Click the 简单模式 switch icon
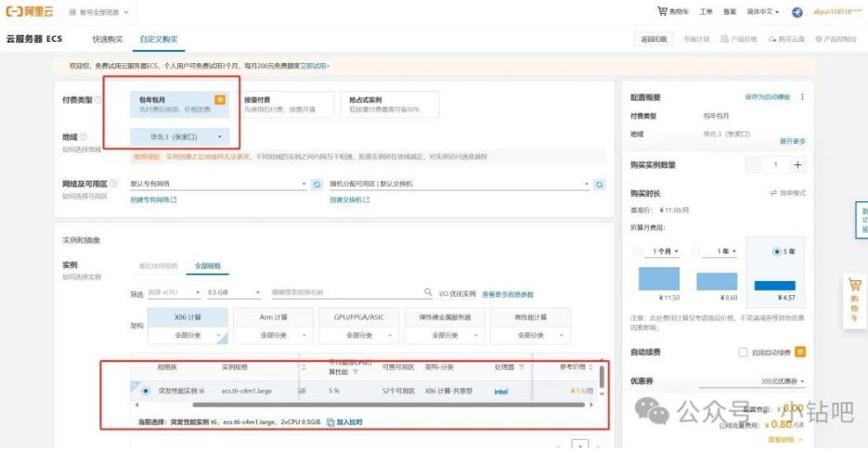Viewport: 868px width, 450px height. [x=773, y=193]
